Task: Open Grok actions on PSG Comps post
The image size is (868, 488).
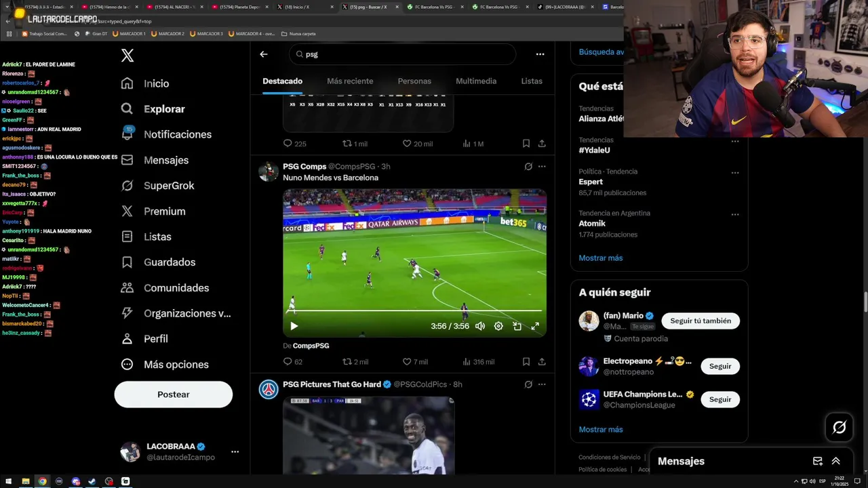Action: 528,166
